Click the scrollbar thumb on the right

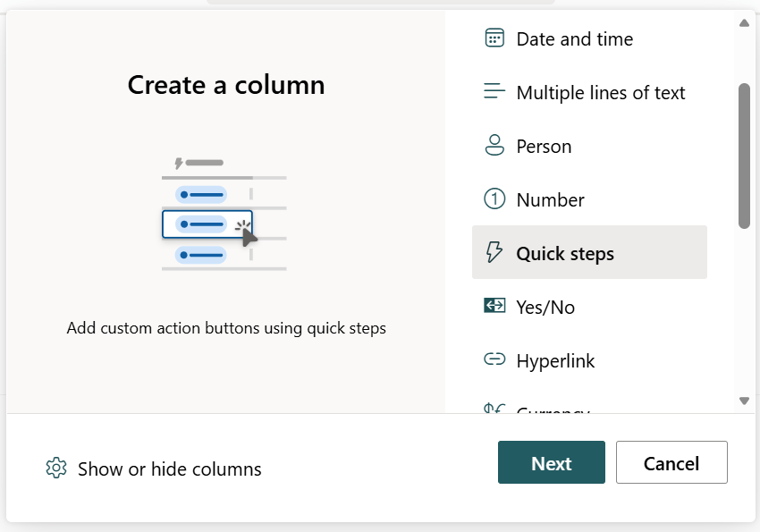point(744,152)
